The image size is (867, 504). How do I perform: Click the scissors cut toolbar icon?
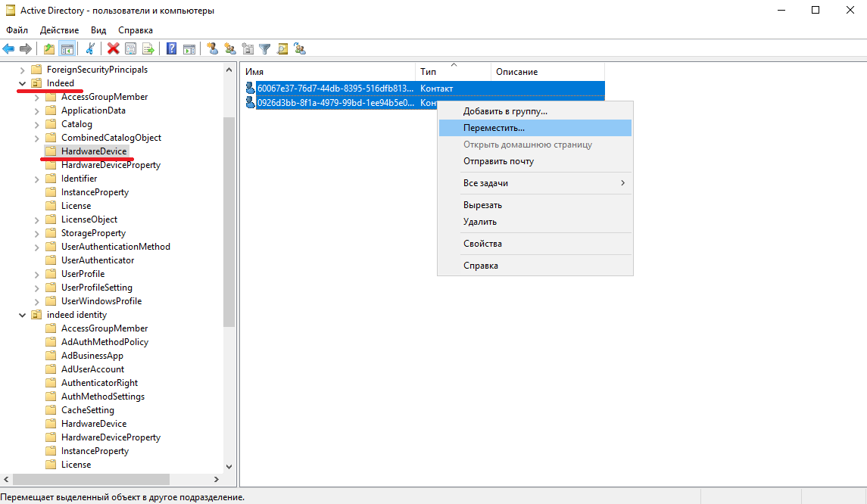point(90,48)
